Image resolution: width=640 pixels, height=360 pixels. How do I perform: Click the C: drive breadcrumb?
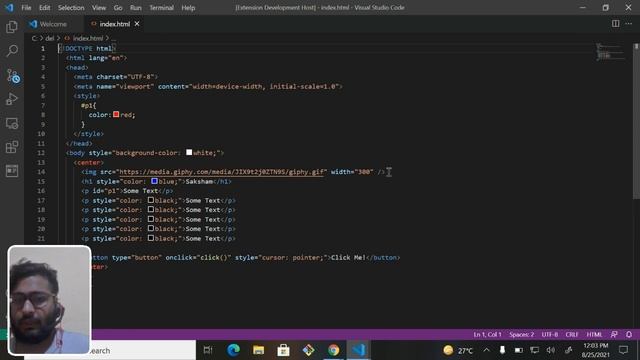34,38
